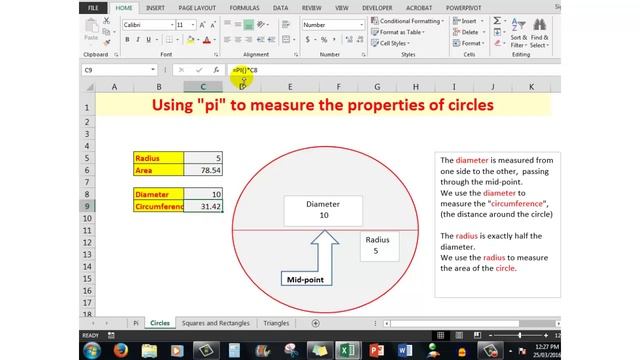
Task: Click Increase Indent icon
Action: tap(271, 40)
